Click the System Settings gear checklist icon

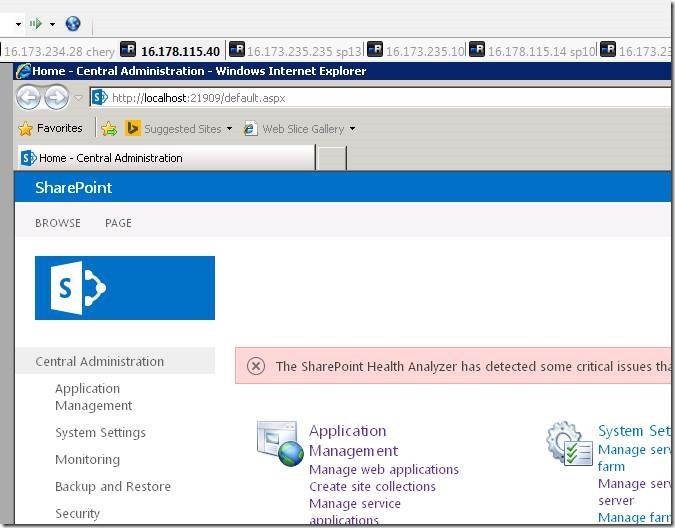[x=570, y=444]
